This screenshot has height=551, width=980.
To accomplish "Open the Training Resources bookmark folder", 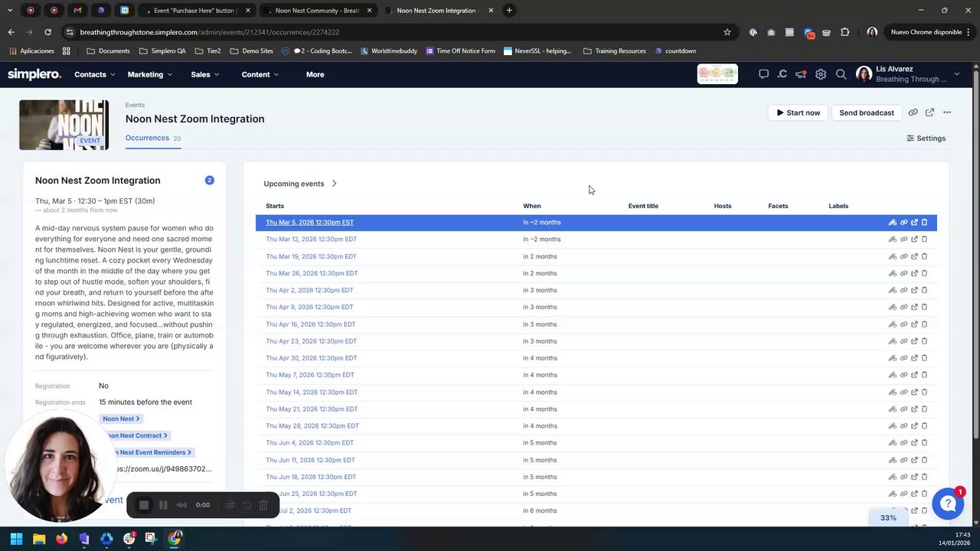I will pos(614,51).
